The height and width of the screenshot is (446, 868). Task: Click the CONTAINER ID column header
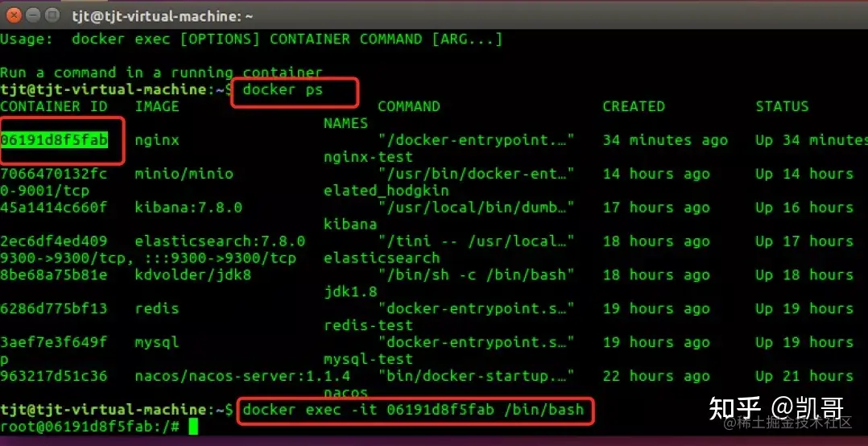[x=54, y=106]
